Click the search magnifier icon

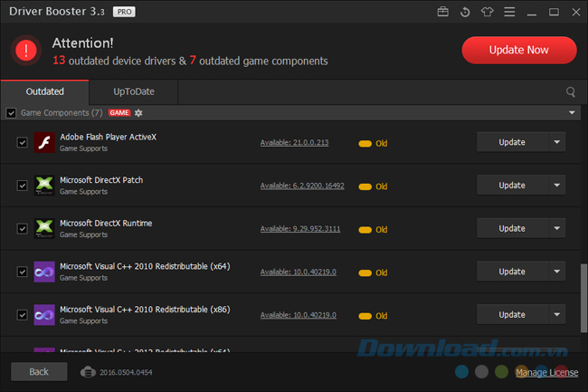coord(571,92)
